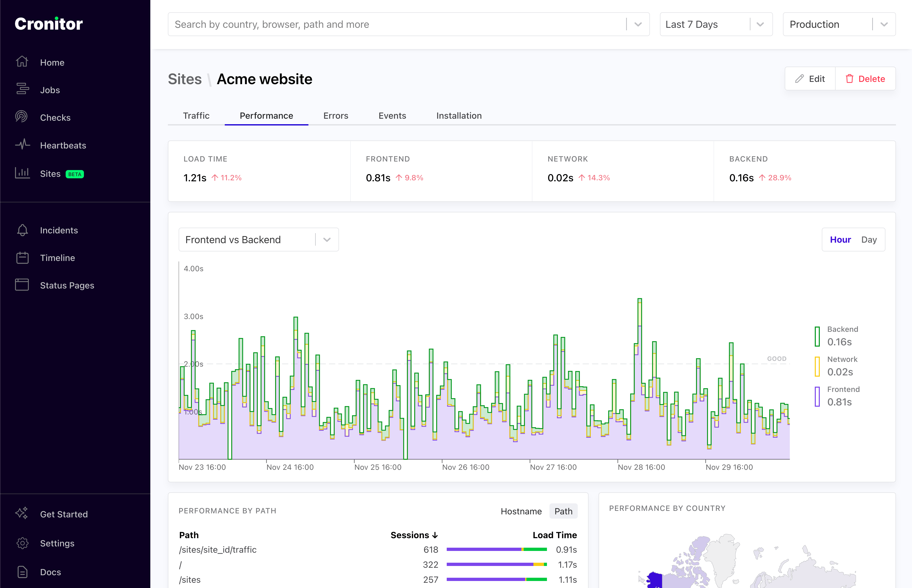The height and width of the screenshot is (588, 912).
Task: Expand the search filter dropdown arrow
Action: 638,25
